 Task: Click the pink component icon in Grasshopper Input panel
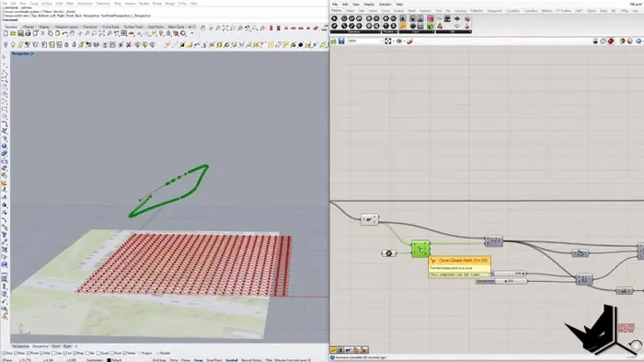[430, 18]
